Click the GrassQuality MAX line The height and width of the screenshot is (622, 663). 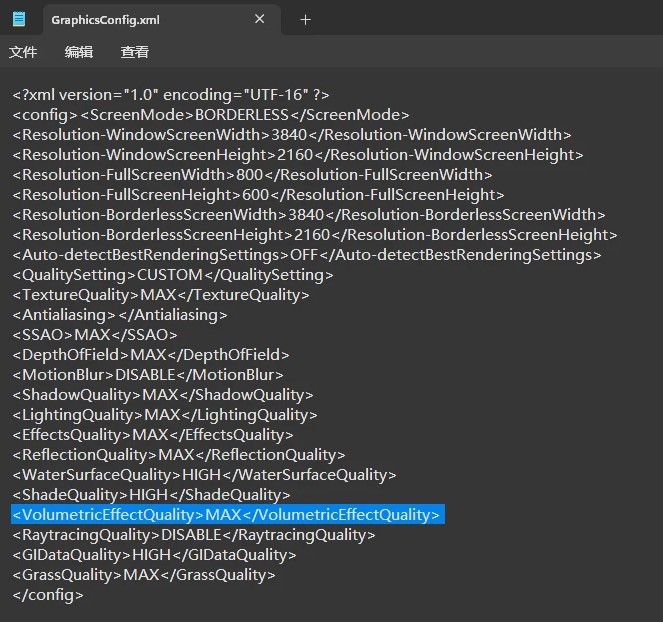143,575
